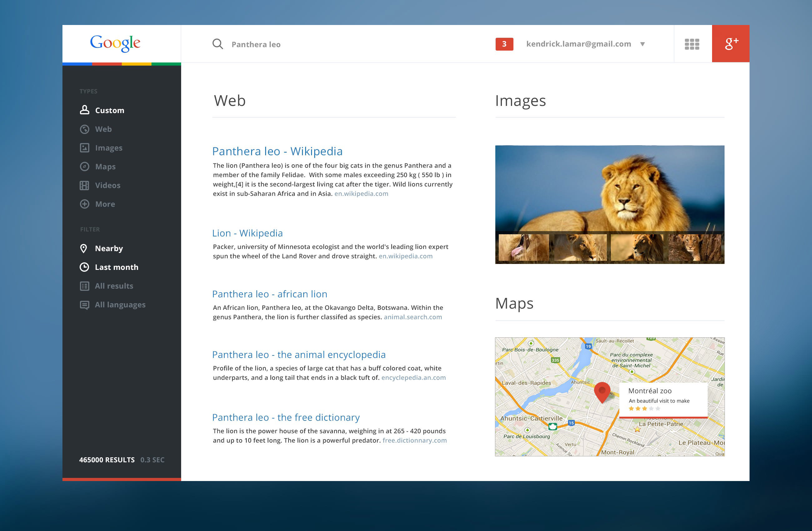
Task: Click the Custom person icon
Action: pos(84,110)
